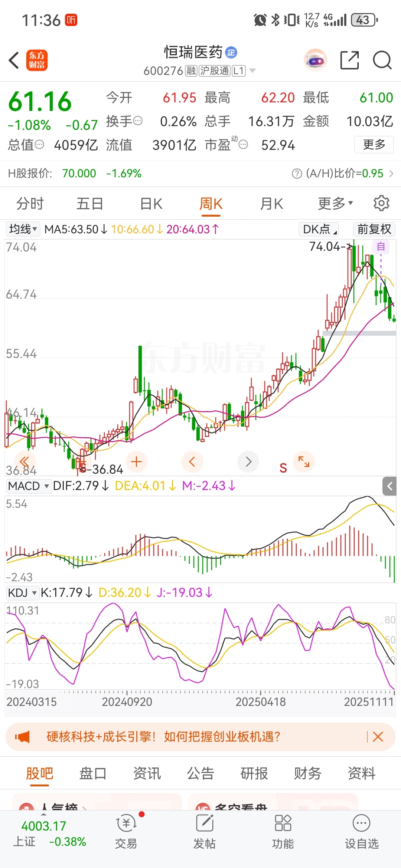
Task: Toggle the 前复权 adjustment option
Action: click(374, 229)
